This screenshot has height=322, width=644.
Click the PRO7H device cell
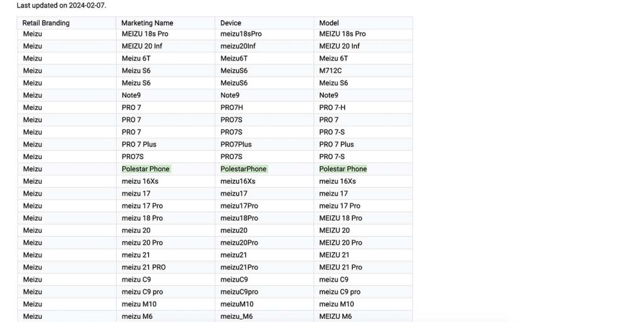point(231,108)
